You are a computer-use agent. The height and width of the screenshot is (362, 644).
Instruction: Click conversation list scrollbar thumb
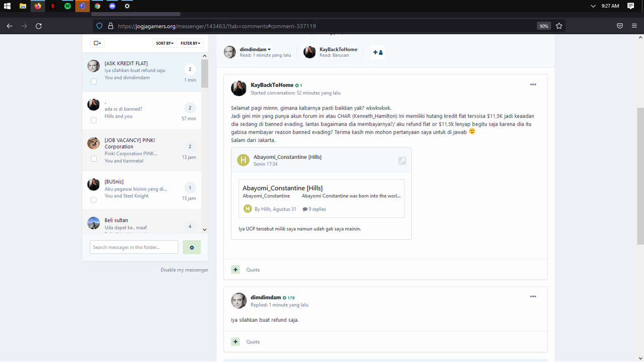[x=205, y=73]
